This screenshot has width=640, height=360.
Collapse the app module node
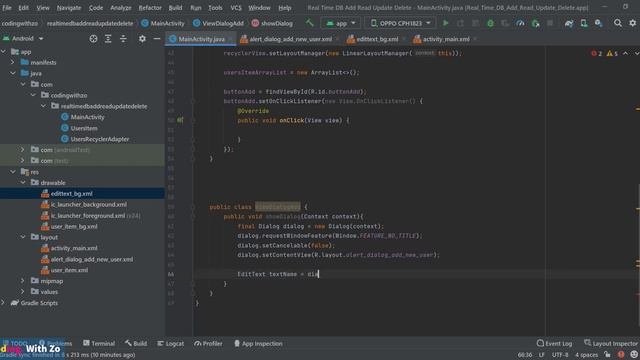point(4,51)
